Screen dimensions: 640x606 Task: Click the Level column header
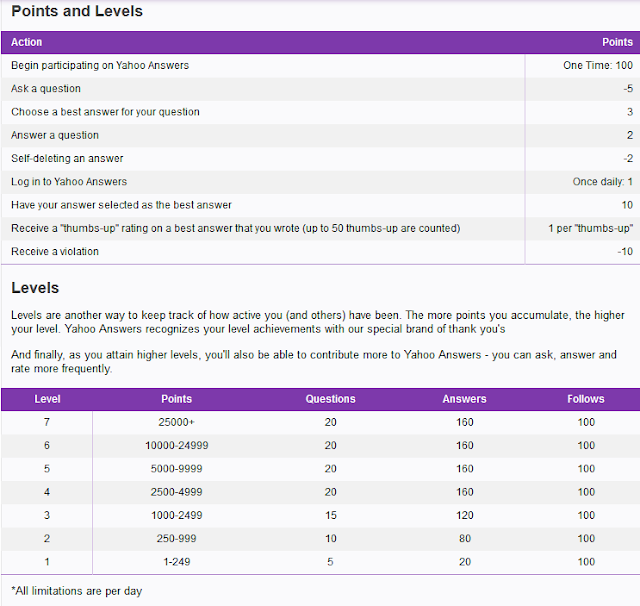[47, 399]
